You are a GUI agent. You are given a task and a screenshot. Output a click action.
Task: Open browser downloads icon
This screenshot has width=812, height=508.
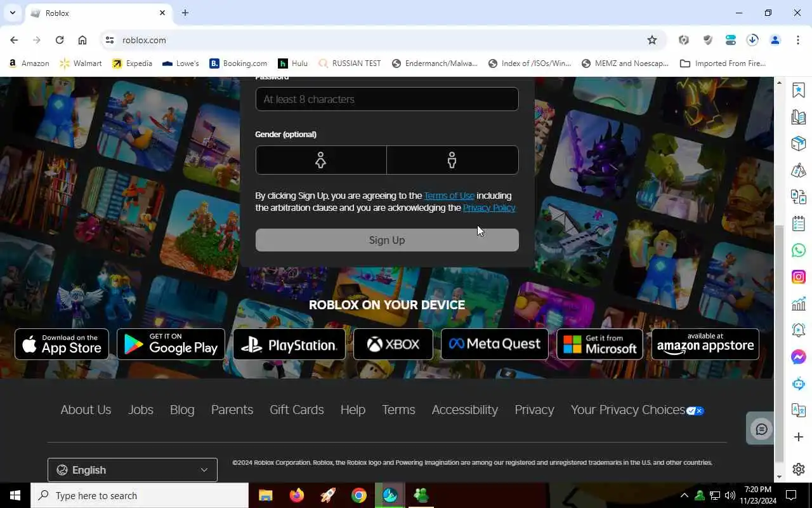pyautogui.click(x=752, y=40)
